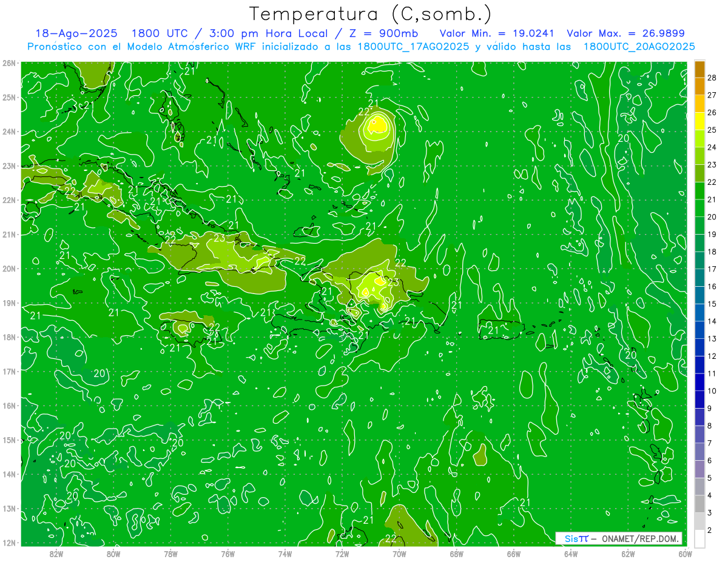Click the '12' colorbar value label
This screenshot has height=562, width=728.
click(712, 356)
